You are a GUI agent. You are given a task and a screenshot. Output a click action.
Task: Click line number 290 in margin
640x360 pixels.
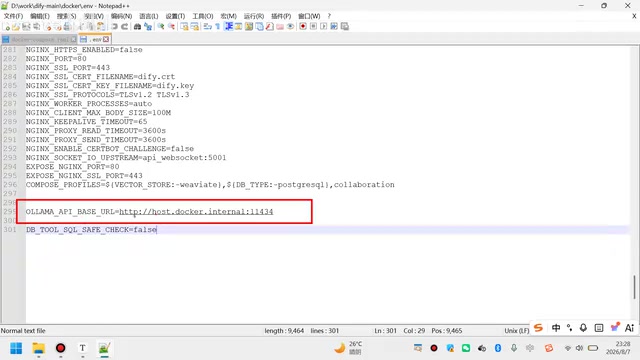click(10, 130)
